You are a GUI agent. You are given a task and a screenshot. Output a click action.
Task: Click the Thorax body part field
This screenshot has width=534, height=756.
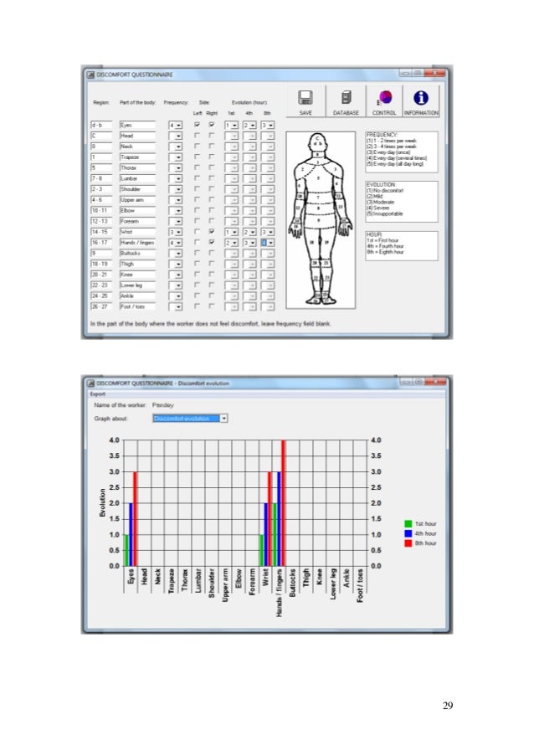point(137,167)
